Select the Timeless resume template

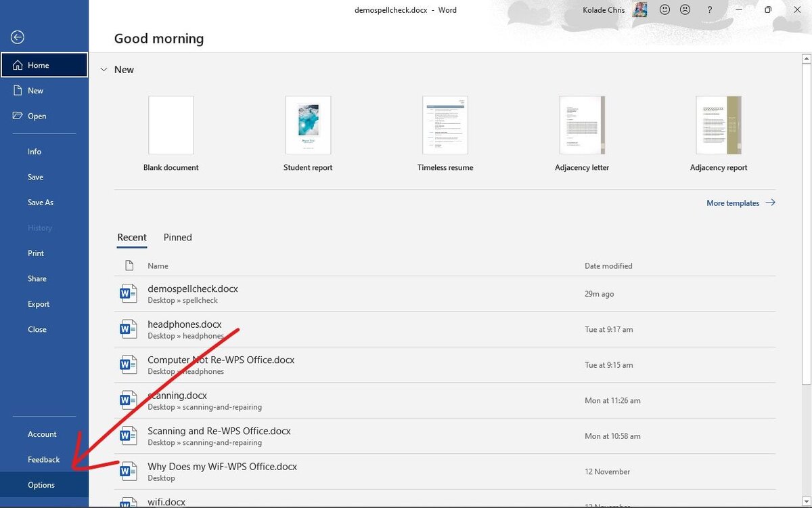click(445, 134)
